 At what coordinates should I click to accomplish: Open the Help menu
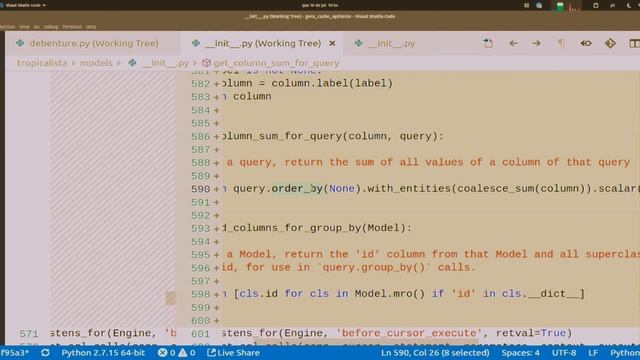91,27
